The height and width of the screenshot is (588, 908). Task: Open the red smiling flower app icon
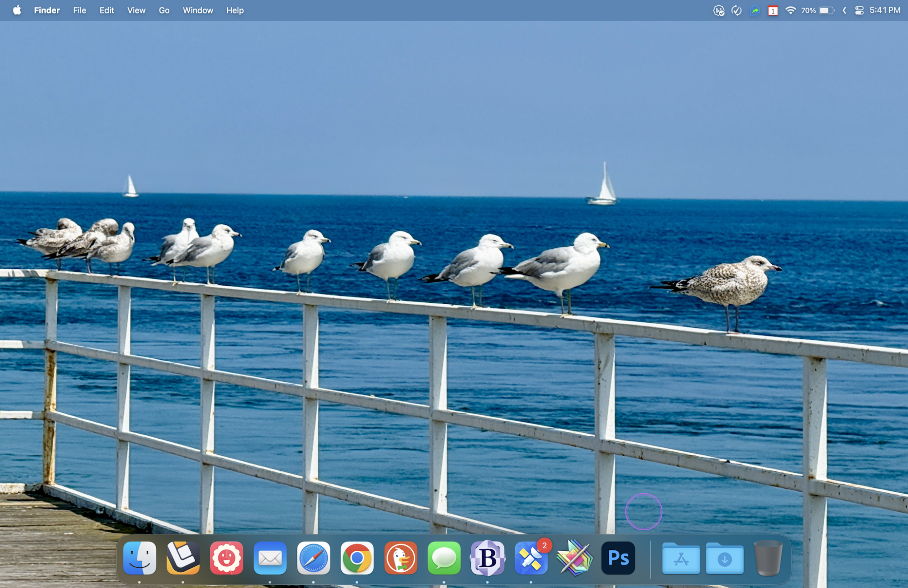(227, 558)
